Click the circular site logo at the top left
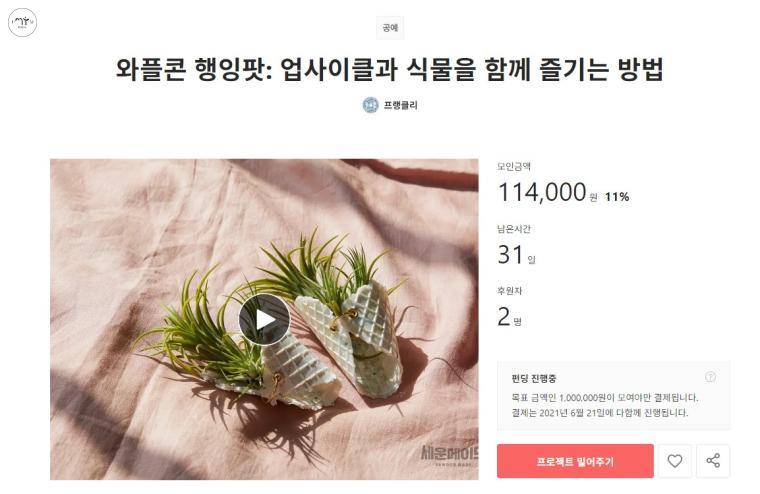Viewport: 760px width, 494px height. [22, 22]
